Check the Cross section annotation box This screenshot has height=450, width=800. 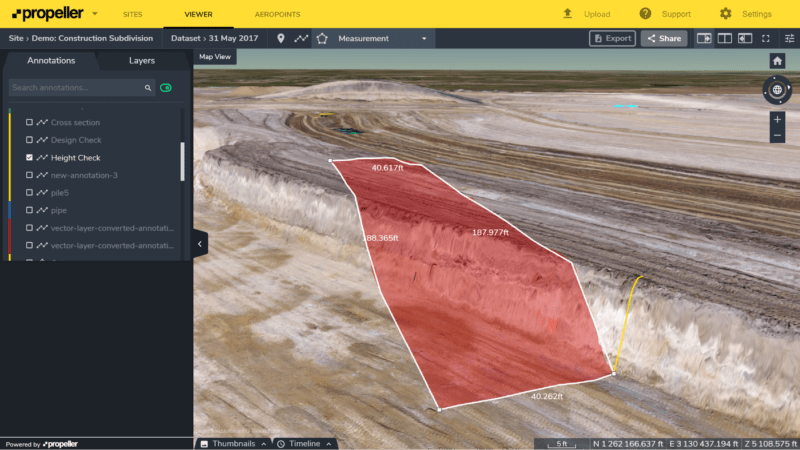(x=30, y=122)
